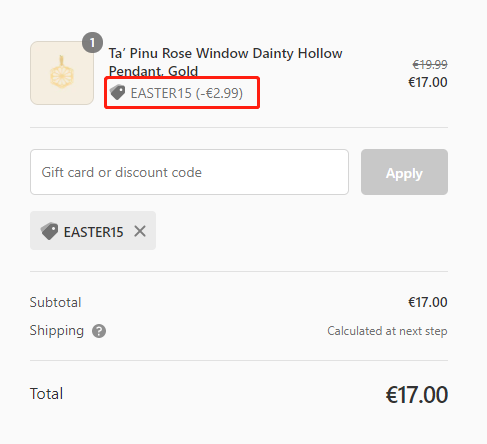The height and width of the screenshot is (444, 487).
Task: Open the Shipping help question mark icon
Action: point(99,331)
